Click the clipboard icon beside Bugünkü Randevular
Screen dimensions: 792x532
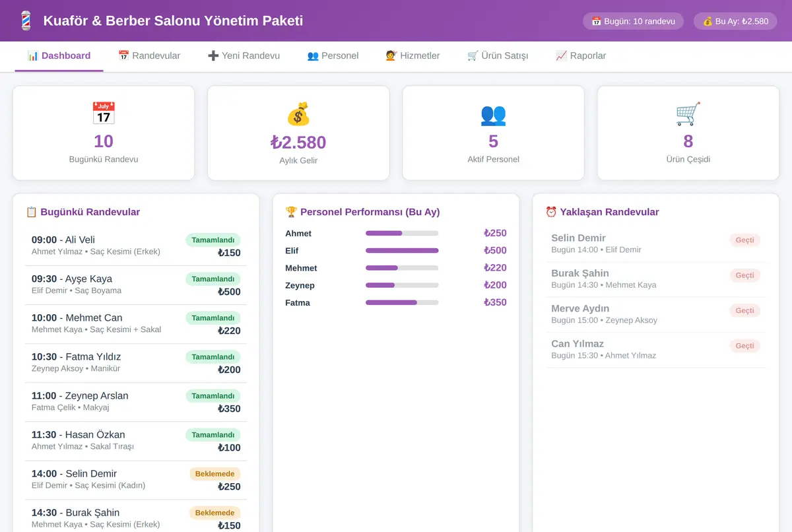pos(31,212)
